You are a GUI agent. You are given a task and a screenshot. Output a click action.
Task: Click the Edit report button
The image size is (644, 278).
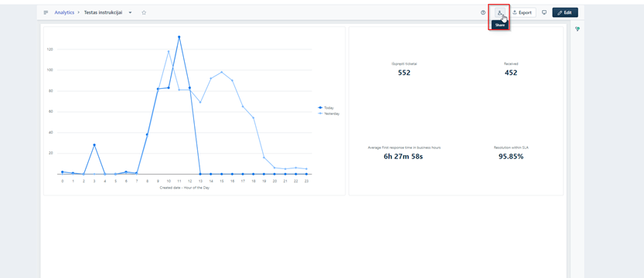coord(565,12)
